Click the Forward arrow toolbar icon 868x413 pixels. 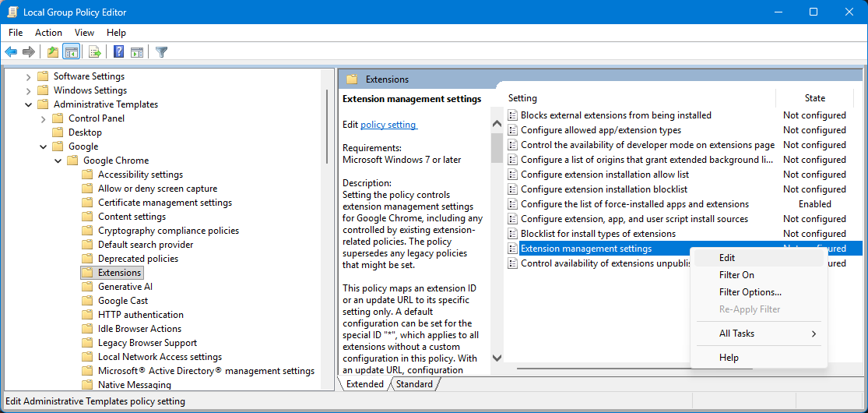(28, 52)
